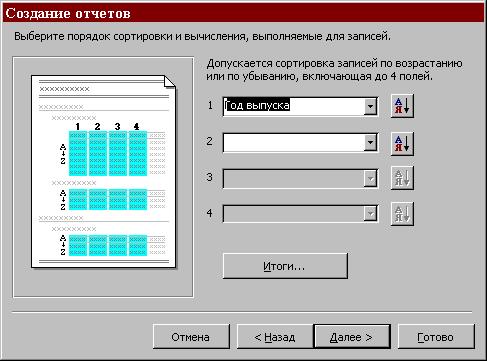The height and width of the screenshot is (361, 487).
Task: Open dropdown arrow of sort field 2
Action: [370, 143]
